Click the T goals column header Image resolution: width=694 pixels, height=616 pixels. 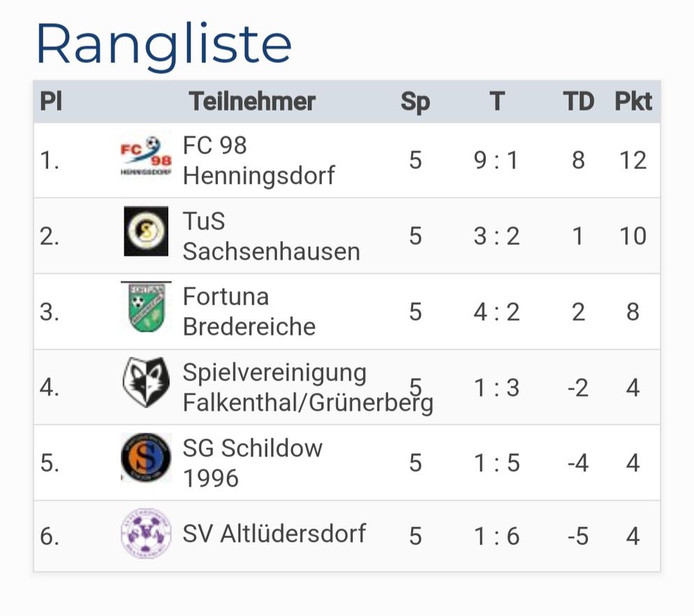pyautogui.click(x=497, y=101)
